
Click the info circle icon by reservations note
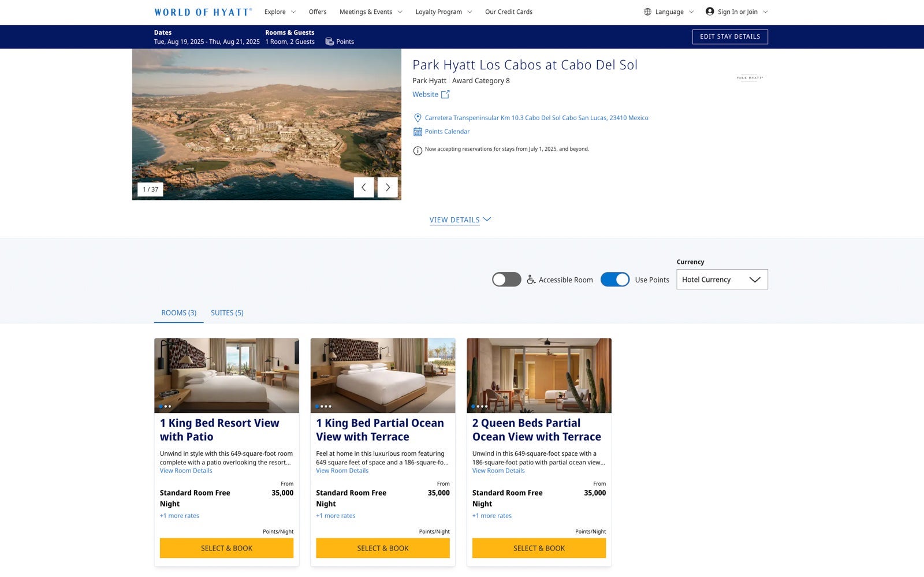click(418, 151)
